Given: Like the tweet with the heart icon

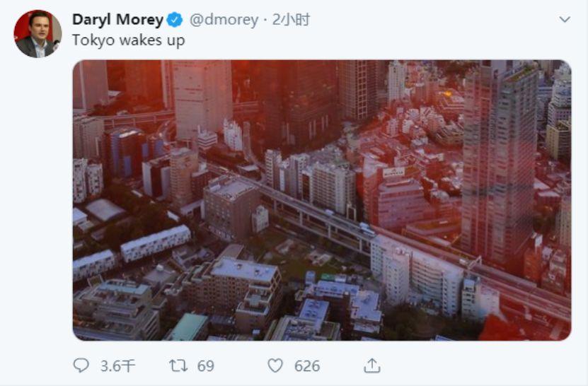Looking at the screenshot, I should [275, 365].
